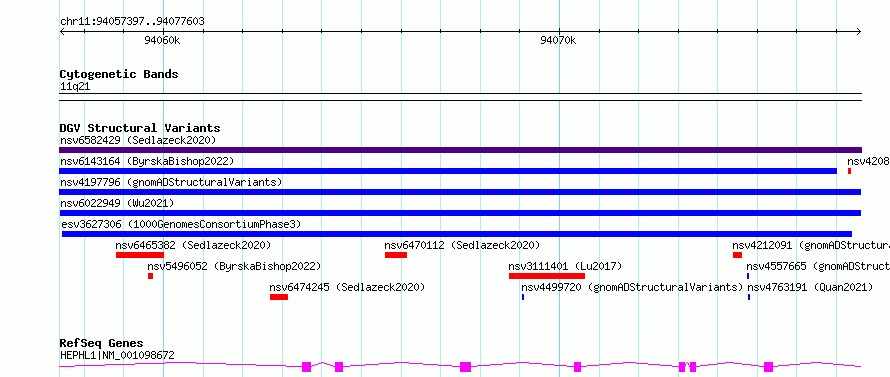Click the 94060k ruler tick label
Image resolution: width=890 pixels, height=377 pixels.
coord(162,40)
